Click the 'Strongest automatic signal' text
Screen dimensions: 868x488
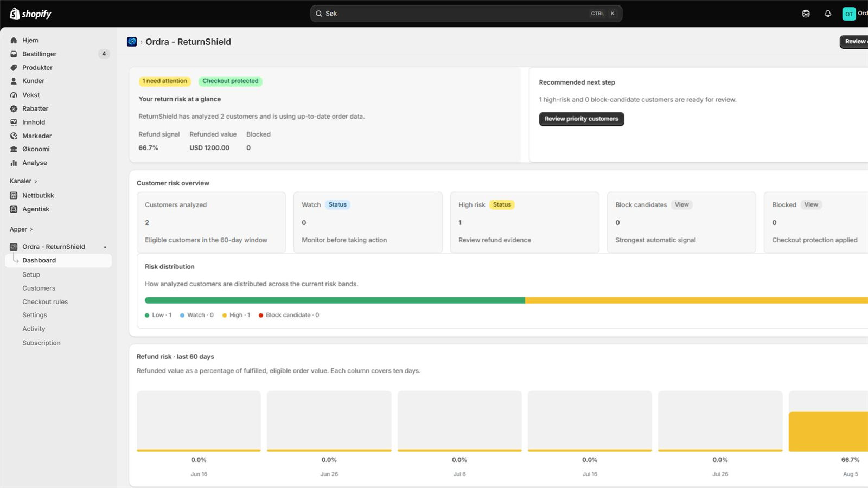tap(655, 240)
